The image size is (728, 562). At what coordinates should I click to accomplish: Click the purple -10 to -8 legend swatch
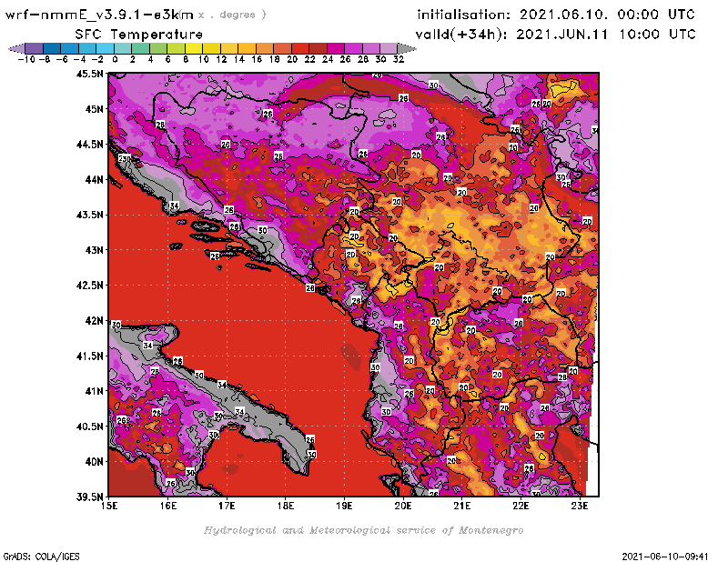[x=35, y=48]
